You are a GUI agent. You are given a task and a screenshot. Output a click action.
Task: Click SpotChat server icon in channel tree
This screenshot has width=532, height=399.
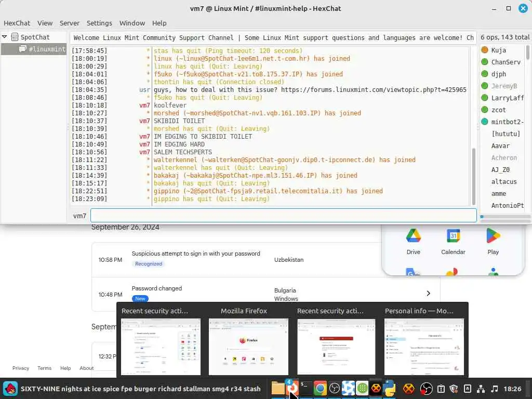click(15, 37)
